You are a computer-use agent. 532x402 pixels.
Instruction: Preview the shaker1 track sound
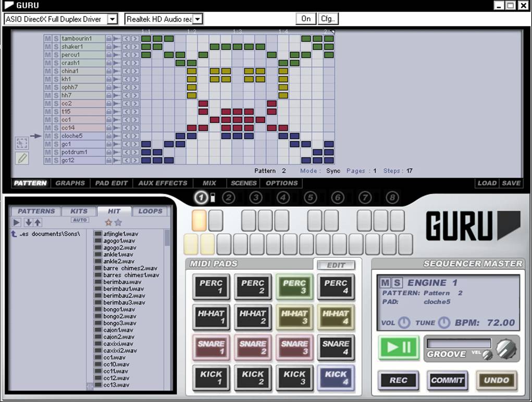[x=116, y=47]
